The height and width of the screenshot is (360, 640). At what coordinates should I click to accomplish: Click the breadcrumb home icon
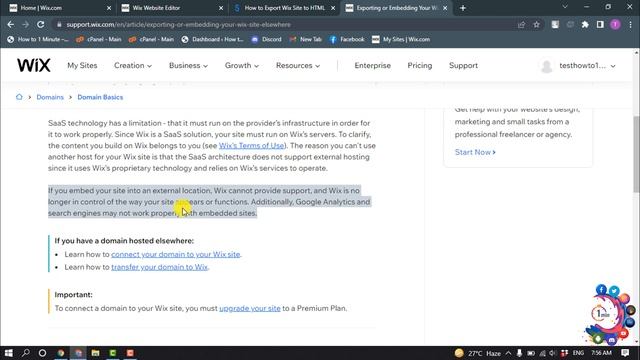point(19,97)
